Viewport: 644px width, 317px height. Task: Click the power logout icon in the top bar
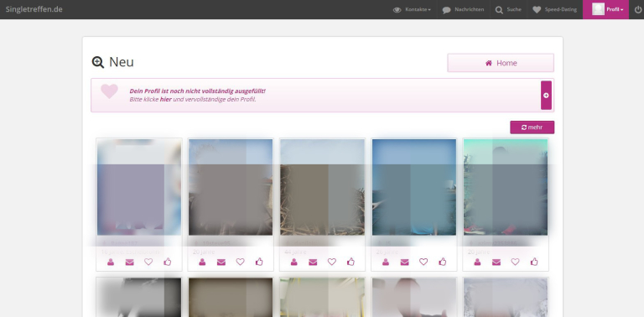click(637, 9)
